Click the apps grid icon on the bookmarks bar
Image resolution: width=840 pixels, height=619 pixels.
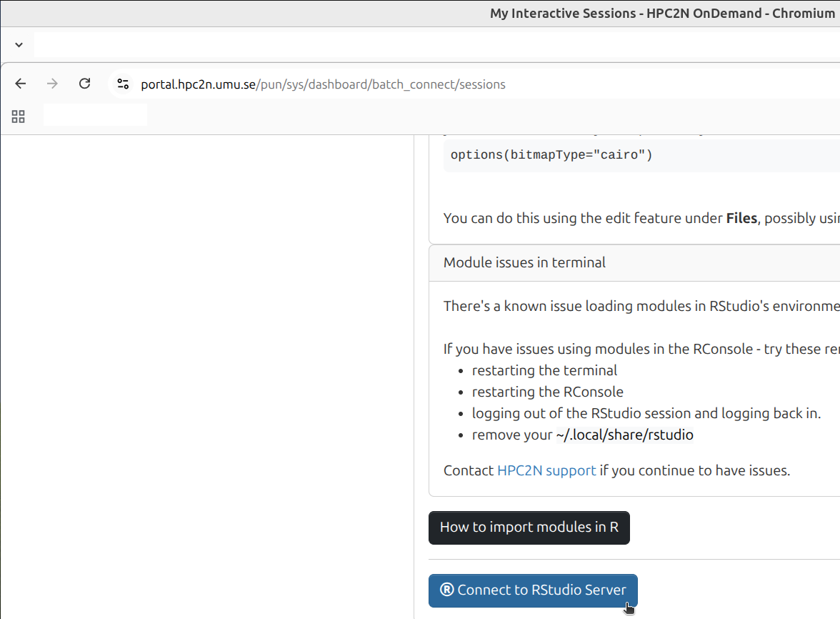pyautogui.click(x=18, y=116)
